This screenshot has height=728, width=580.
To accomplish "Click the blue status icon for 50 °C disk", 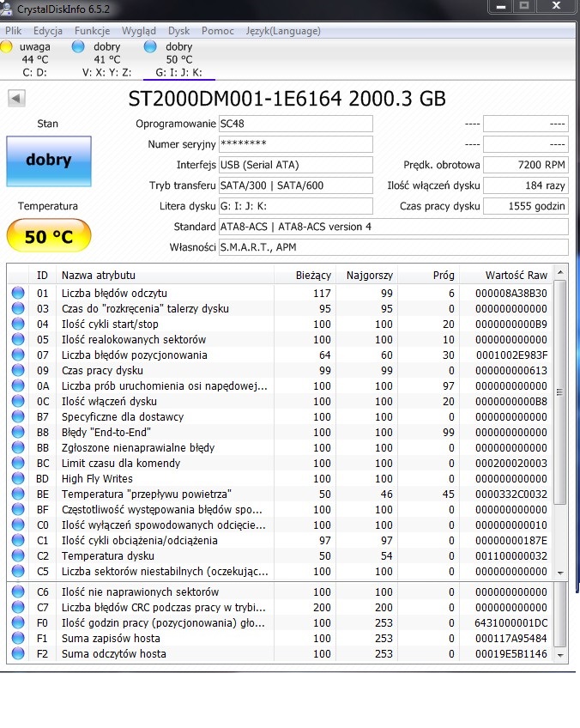I will (150, 47).
